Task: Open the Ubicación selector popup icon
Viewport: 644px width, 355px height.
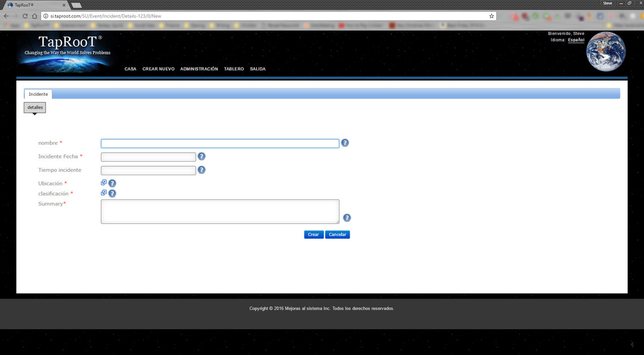Action: coord(104,183)
